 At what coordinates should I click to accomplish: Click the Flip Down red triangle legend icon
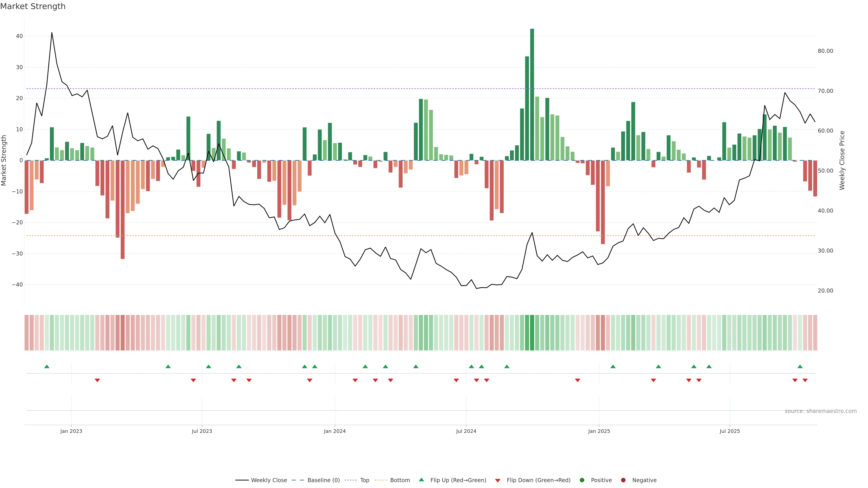point(498,480)
